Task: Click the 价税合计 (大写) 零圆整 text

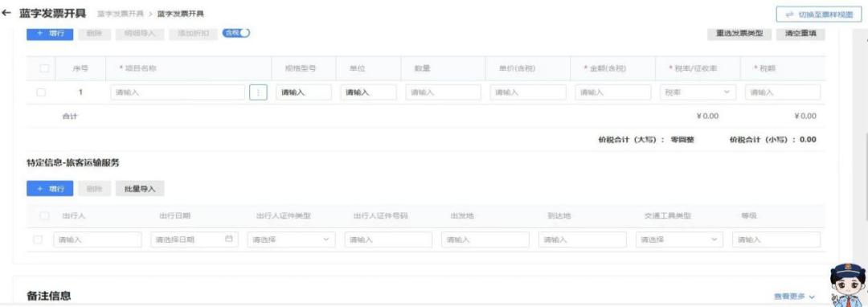Action: pyautogui.click(x=646, y=140)
